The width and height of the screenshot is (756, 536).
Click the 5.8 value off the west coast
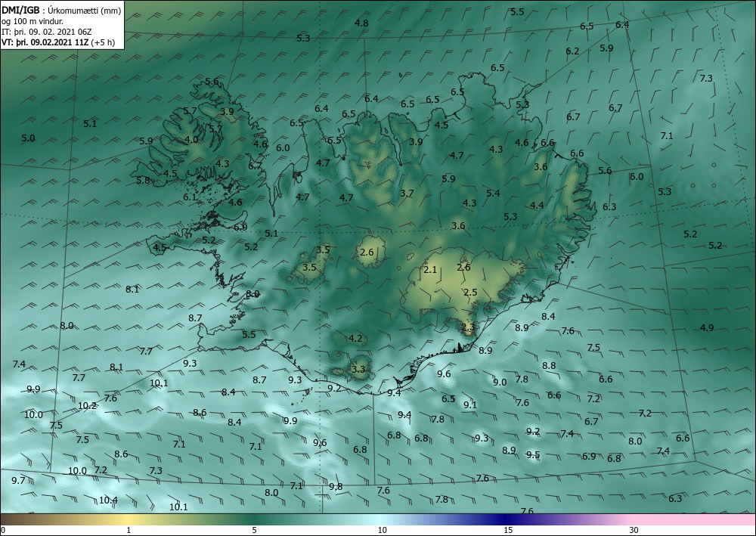143,181
